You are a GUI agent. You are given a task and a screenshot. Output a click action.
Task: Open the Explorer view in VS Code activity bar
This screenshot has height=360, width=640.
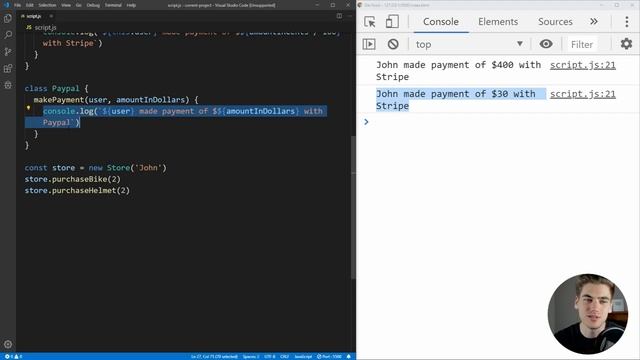click(x=8, y=18)
